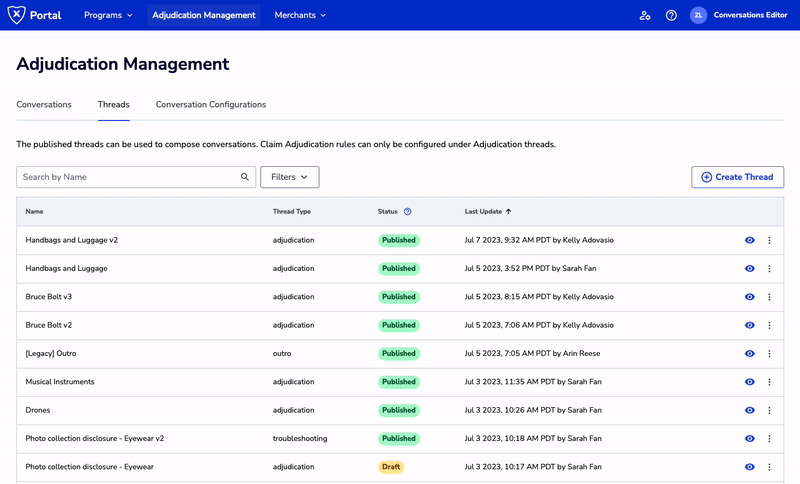Screen dimensions: 800x484
Task: Click the Create Thread button
Action: click(737, 177)
